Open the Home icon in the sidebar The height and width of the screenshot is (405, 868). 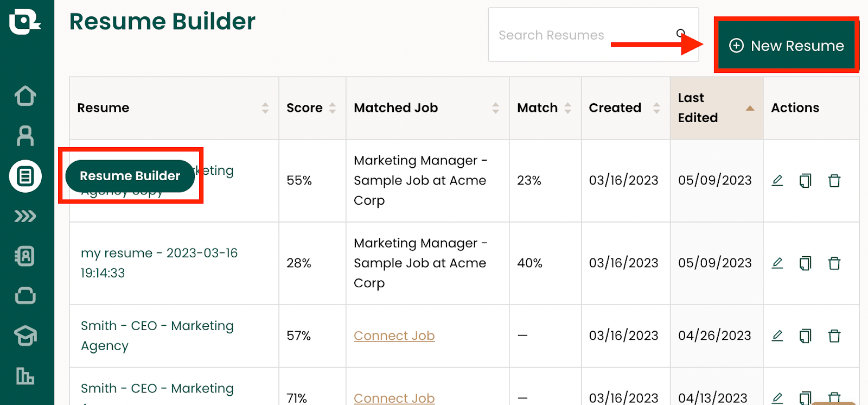(25, 96)
